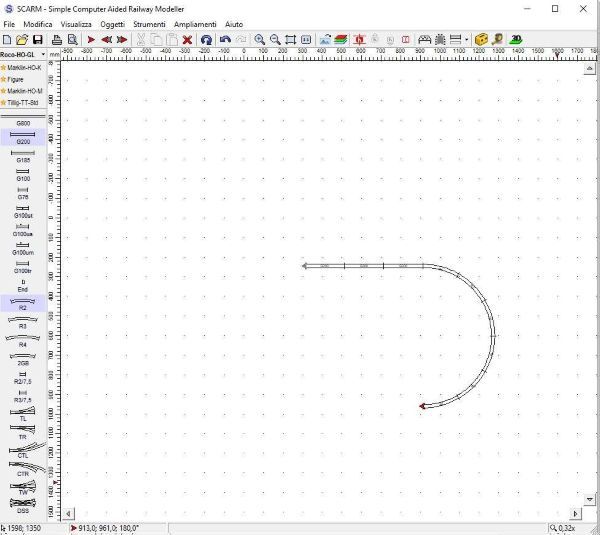Select the R3/7,5 curve piece
600x535 pixels.
coord(23,396)
